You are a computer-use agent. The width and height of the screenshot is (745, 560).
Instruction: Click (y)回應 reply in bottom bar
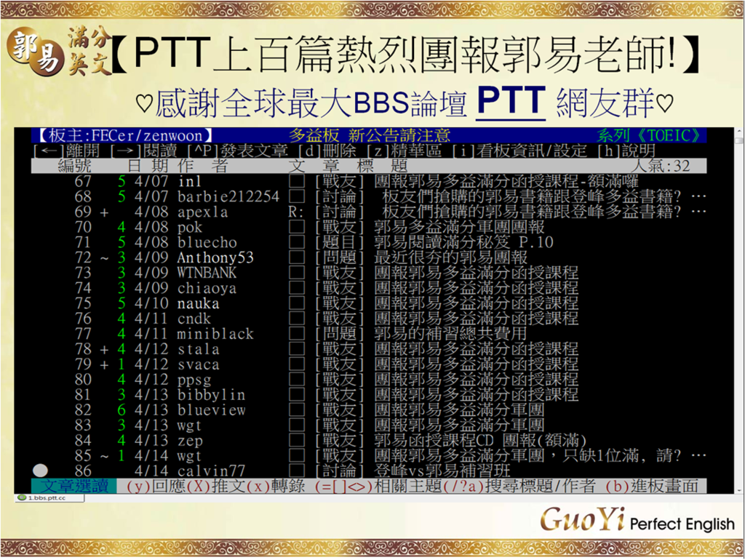pos(157,486)
